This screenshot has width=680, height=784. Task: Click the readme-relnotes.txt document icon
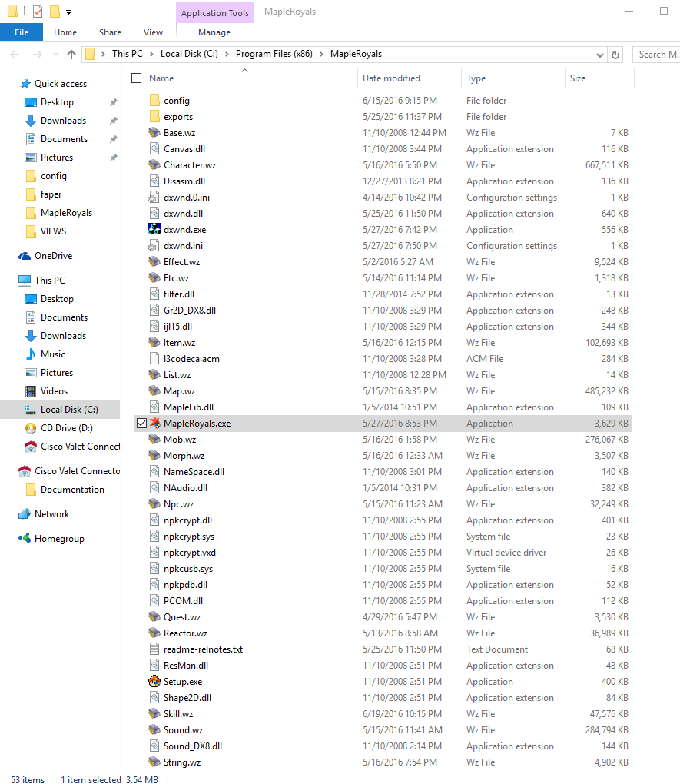(x=154, y=649)
